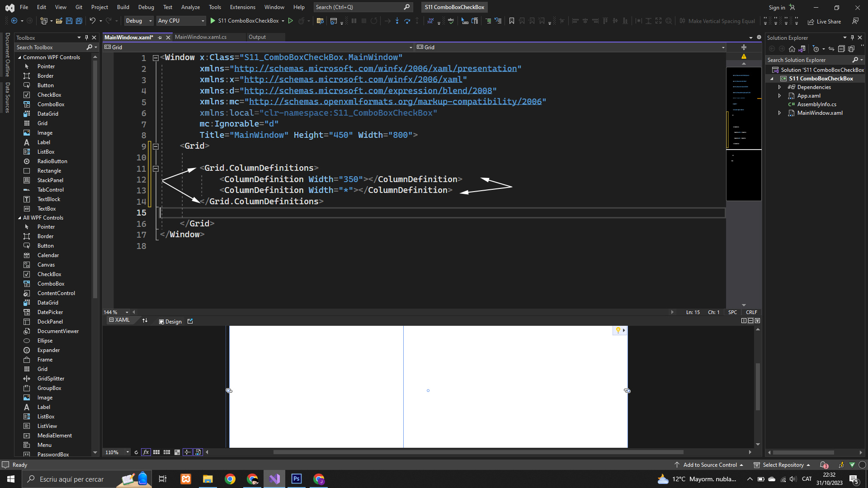Click the Search Toolbox input field

pos(50,47)
